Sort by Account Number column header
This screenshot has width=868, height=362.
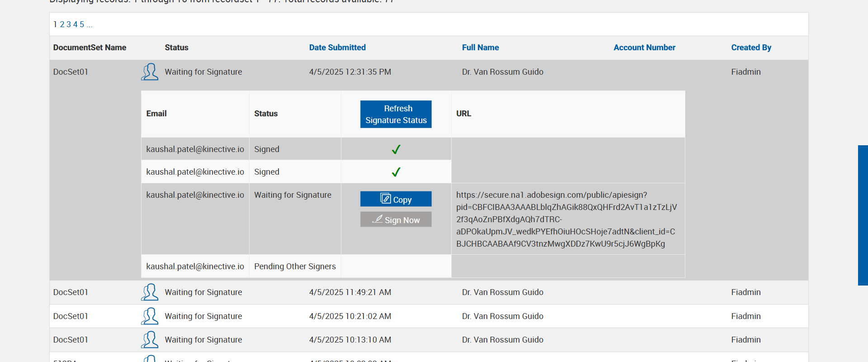click(x=644, y=48)
